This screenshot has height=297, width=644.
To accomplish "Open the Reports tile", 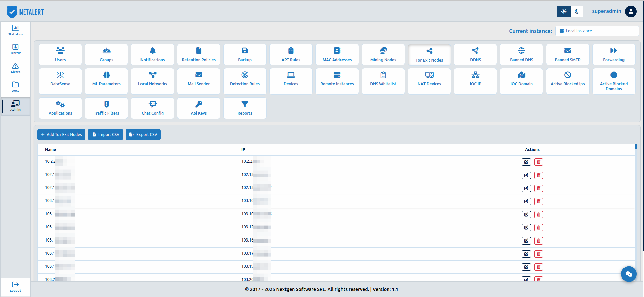I will point(245,108).
